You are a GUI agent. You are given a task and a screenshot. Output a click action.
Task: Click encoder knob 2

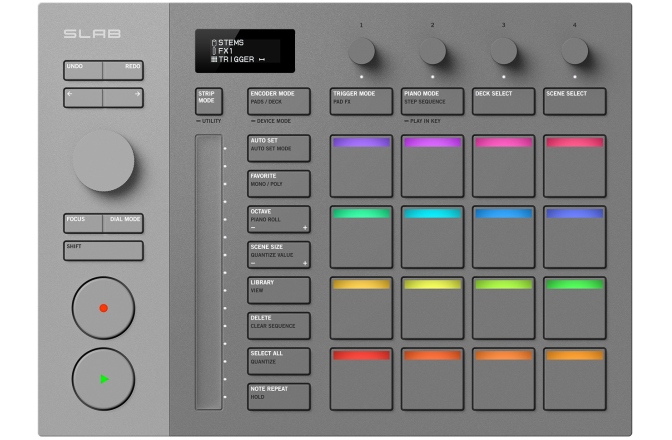tap(432, 51)
